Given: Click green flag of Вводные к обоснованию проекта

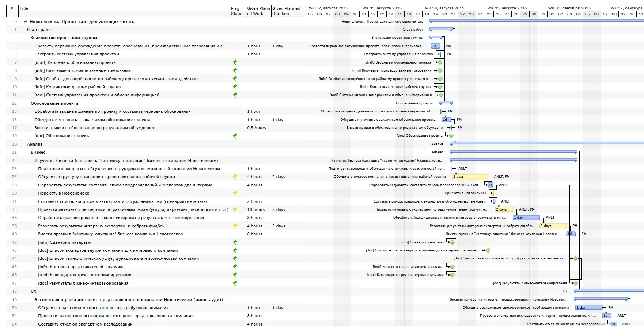Looking at the screenshot, I should point(235,62).
